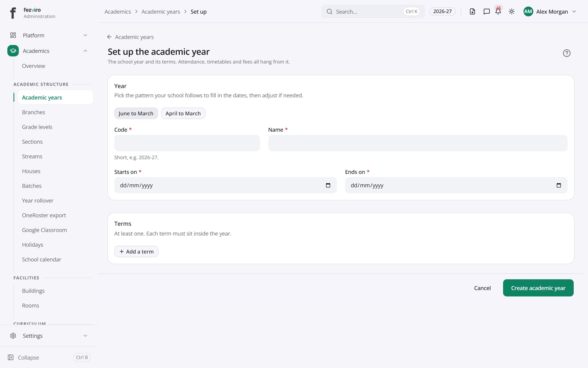Expand the Platform menu chevron
588x368 pixels.
[85, 35]
